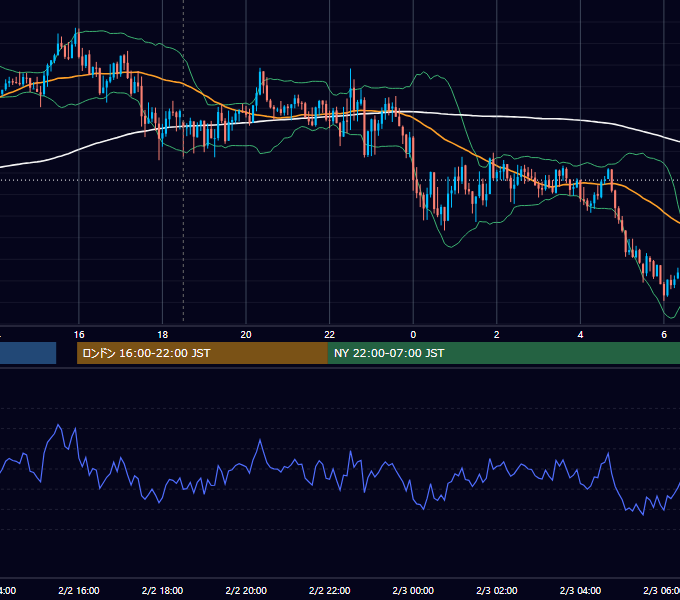The image size is (680, 600).
Task: Click hour label 16 on price chart axis
Action: (x=79, y=335)
